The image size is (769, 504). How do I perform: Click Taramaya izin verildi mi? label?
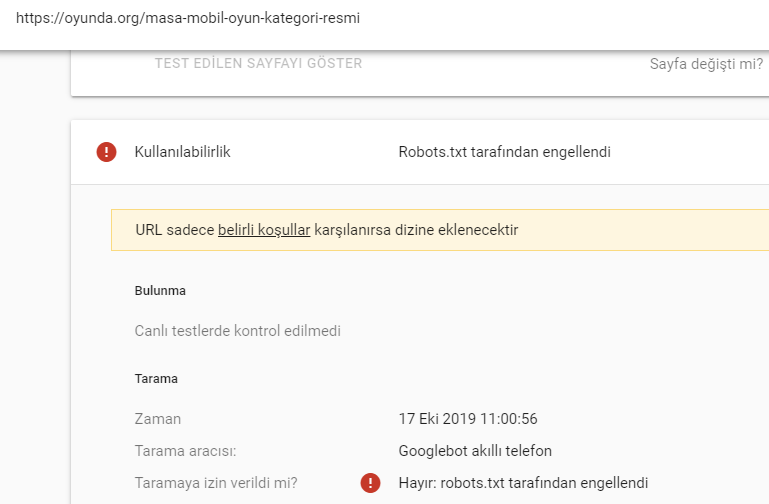[216, 483]
